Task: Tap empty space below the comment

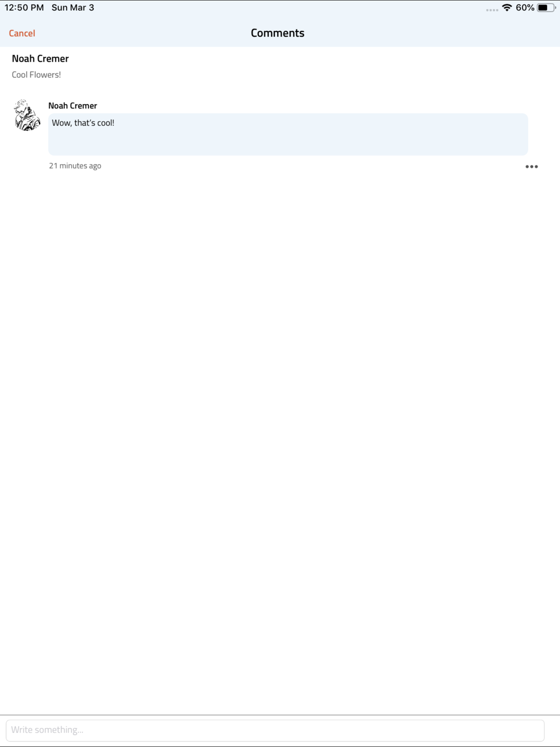Action: 280,437
